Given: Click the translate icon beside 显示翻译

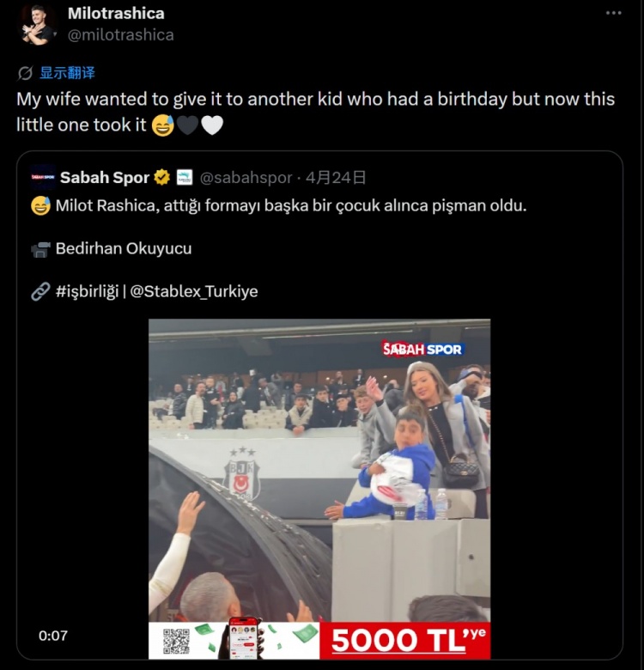Looking at the screenshot, I should (25, 73).
